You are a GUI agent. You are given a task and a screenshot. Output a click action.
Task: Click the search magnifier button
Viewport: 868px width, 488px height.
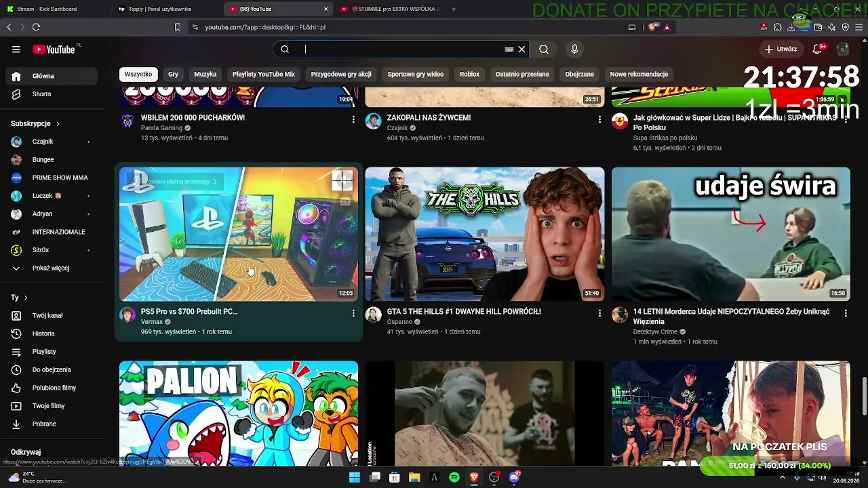544,49
